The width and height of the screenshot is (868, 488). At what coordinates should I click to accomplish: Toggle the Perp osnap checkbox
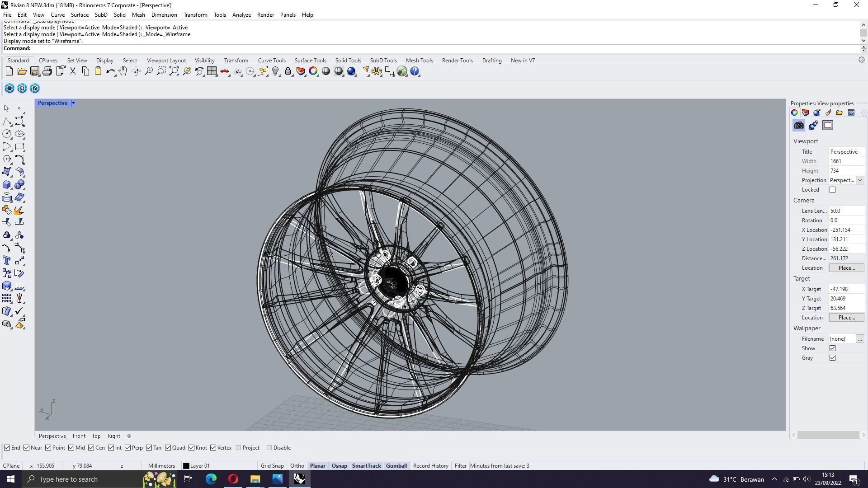point(127,448)
